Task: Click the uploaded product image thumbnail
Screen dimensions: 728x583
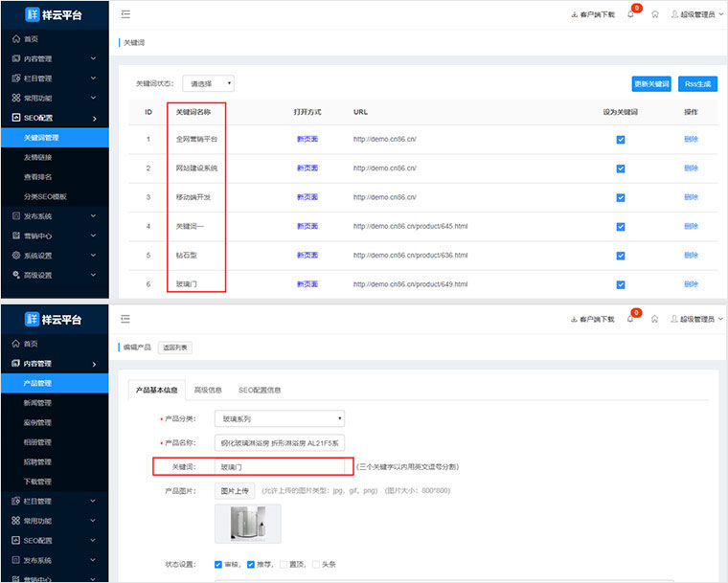Action: pos(248,525)
